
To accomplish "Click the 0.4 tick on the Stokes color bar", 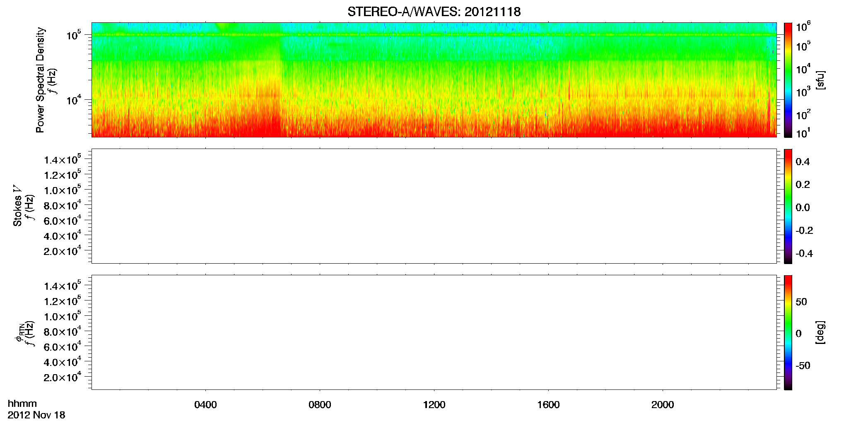I will click(803, 161).
